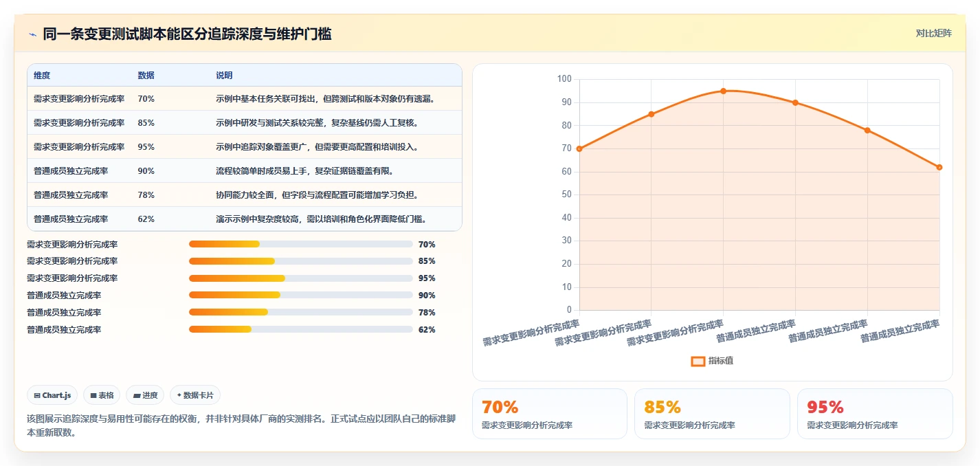Click the progress bar showing 95%
980x466 pixels.
click(300, 278)
